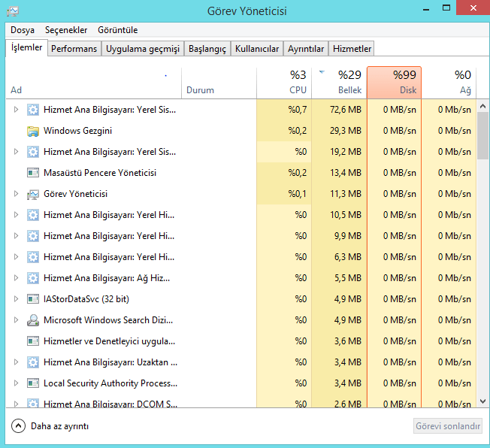Select the İşlemler tab
The image size is (490, 448).
[x=26, y=48]
